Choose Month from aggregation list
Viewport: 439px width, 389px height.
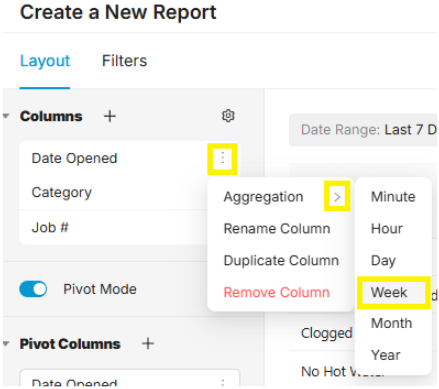coord(392,323)
